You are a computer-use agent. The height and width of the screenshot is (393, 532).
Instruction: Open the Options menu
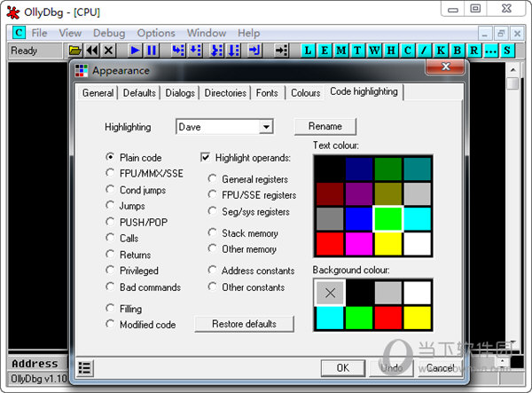[156, 33]
